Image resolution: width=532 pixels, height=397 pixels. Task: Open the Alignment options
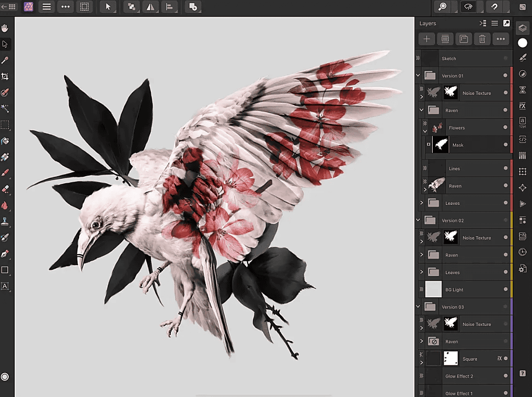pos(170,7)
